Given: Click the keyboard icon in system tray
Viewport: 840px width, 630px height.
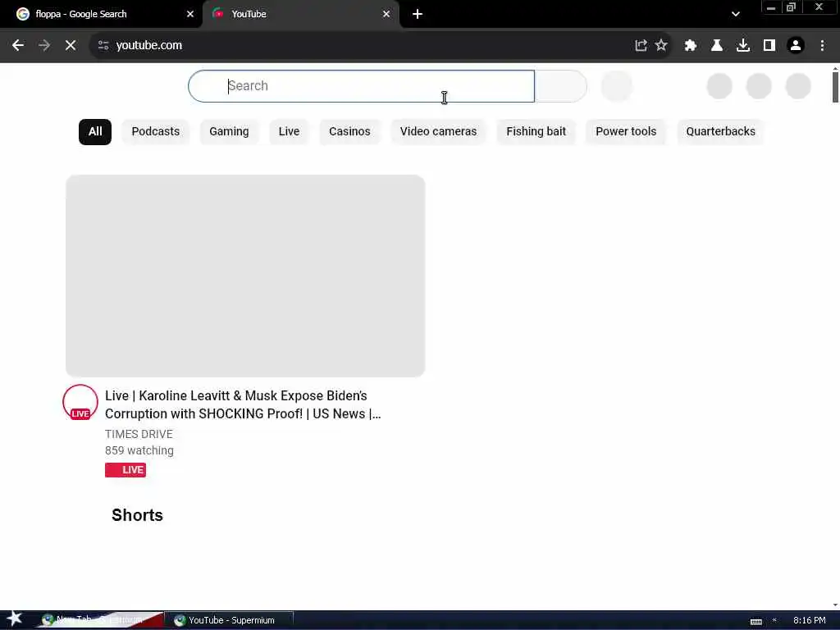Looking at the screenshot, I should coord(756,621).
